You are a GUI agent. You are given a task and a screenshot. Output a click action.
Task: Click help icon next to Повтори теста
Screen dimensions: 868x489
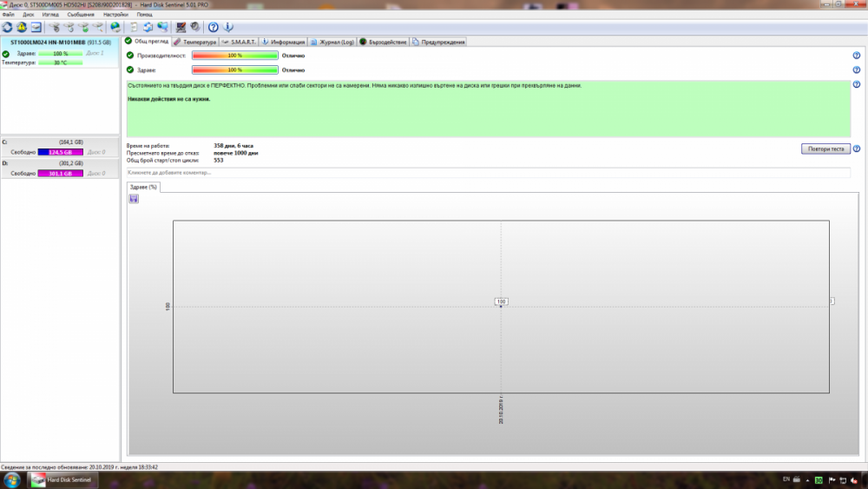point(856,149)
